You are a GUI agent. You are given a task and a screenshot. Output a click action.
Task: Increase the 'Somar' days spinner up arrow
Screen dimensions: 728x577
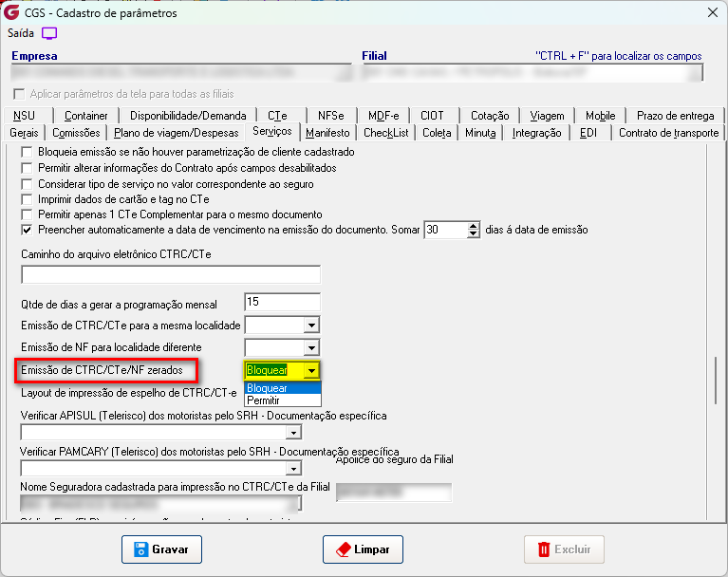pos(473,226)
